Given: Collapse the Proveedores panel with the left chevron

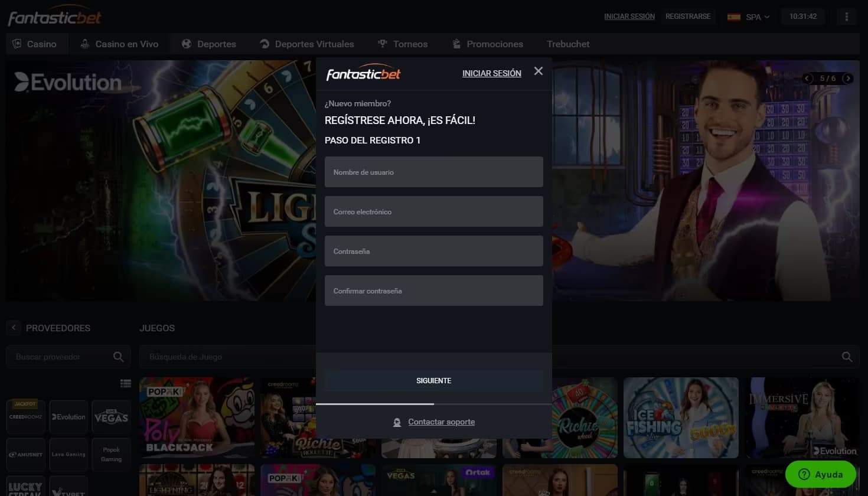Looking at the screenshot, I should [x=13, y=328].
